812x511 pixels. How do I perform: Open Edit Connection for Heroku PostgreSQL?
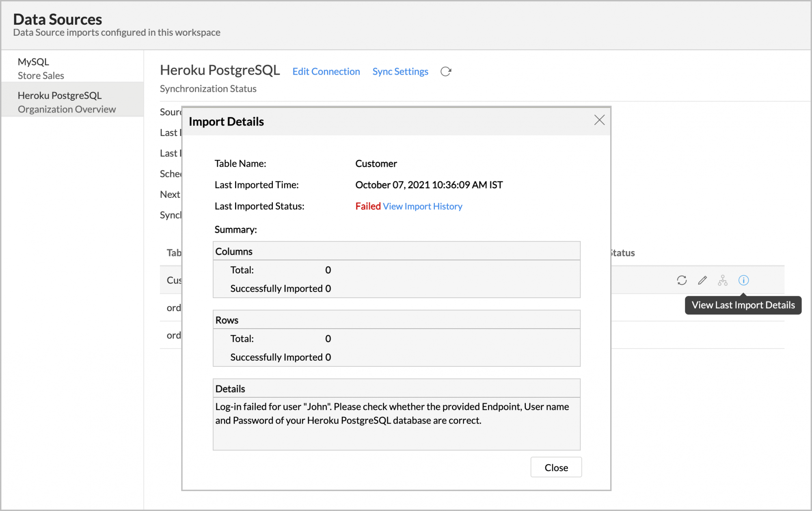[326, 71]
